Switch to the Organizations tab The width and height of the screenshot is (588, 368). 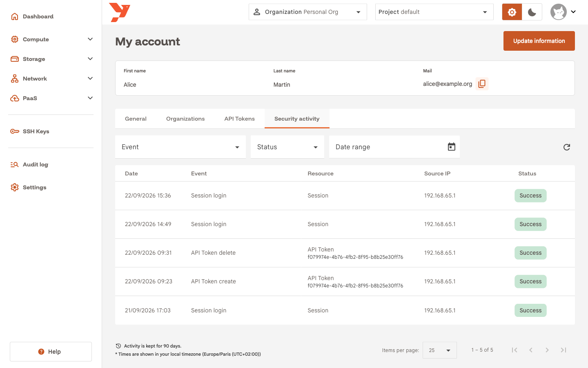point(185,119)
